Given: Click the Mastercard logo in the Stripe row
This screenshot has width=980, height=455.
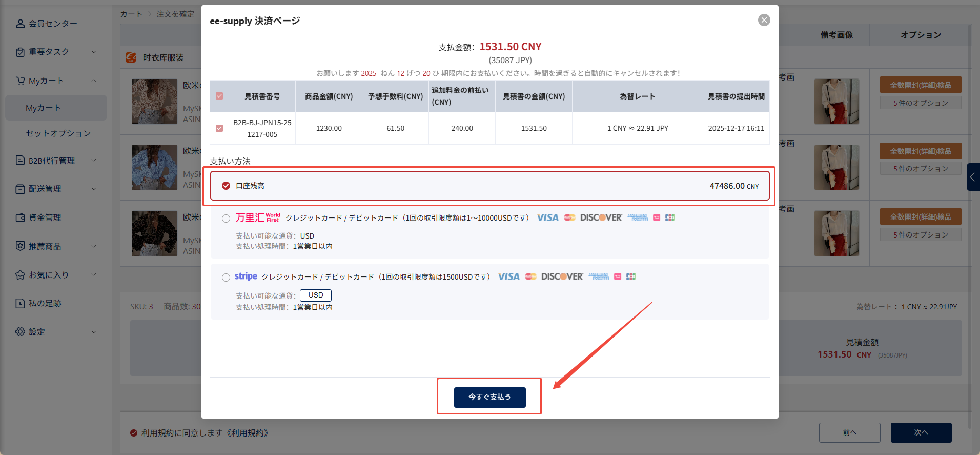Looking at the screenshot, I should tap(531, 276).
